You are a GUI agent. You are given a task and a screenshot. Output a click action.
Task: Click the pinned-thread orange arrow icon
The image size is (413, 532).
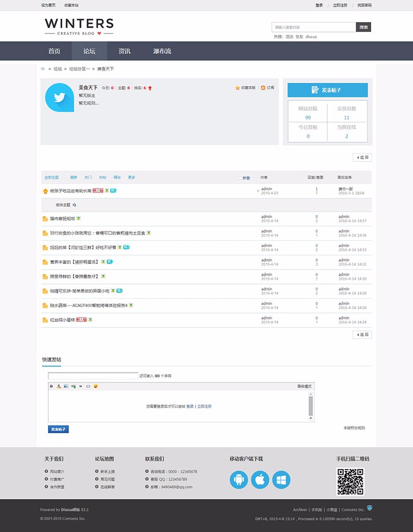pos(45,191)
